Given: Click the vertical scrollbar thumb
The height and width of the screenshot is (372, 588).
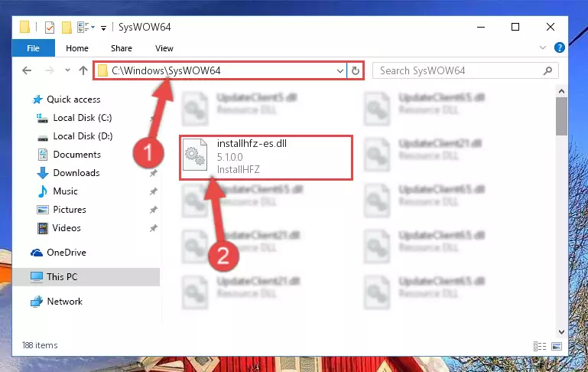Looking at the screenshot, I should (561, 116).
